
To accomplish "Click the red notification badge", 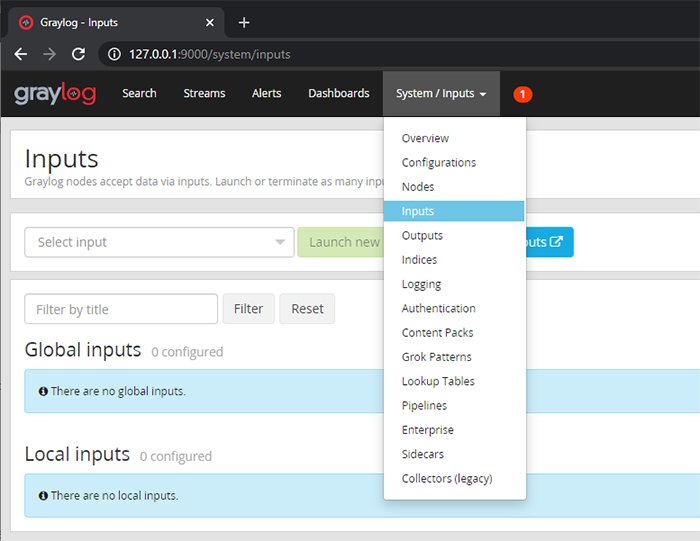I will [522, 94].
